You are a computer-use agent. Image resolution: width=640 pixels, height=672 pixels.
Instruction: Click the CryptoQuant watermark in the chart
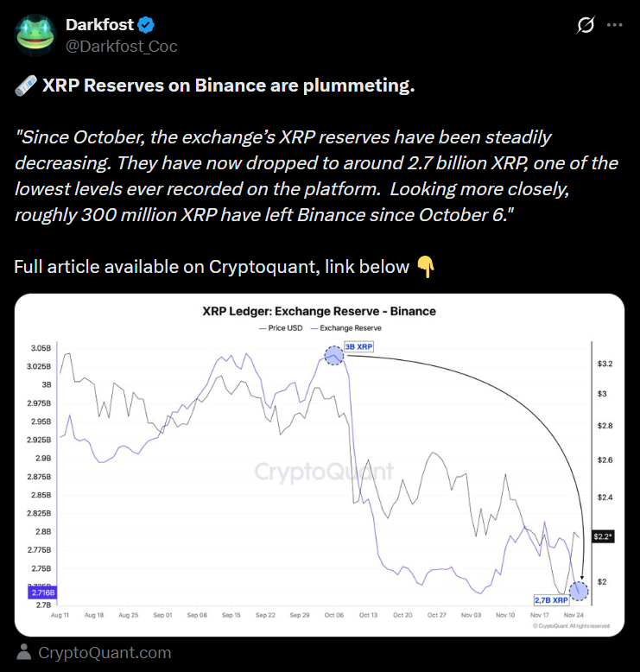pos(322,472)
